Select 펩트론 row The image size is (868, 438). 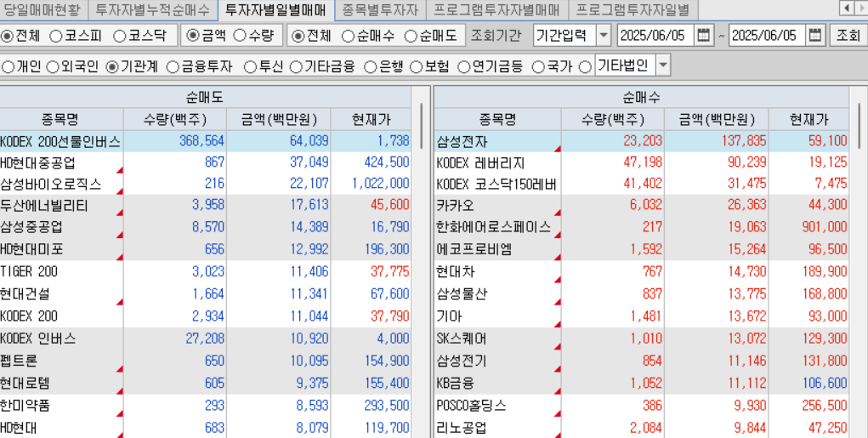tap(206, 361)
